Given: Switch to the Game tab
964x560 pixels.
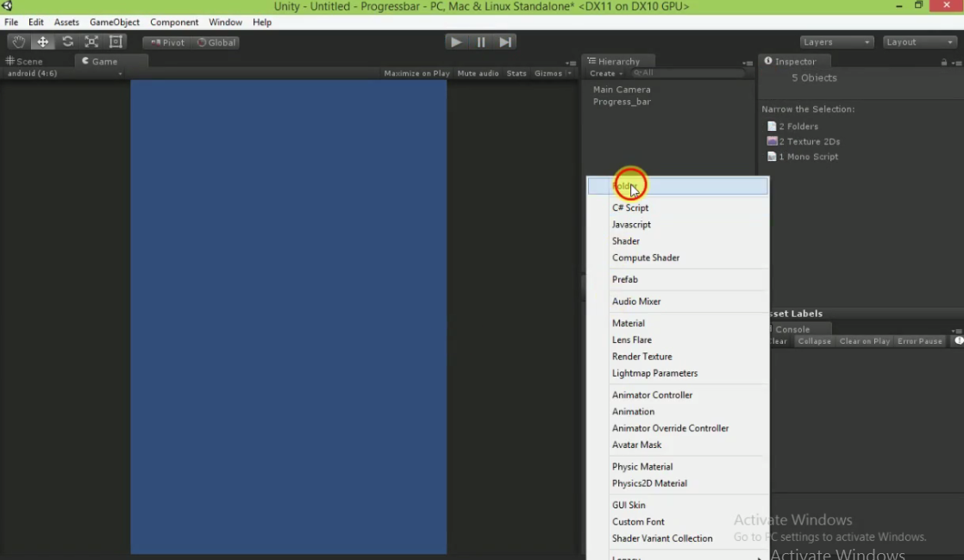Looking at the screenshot, I should (x=110, y=61).
